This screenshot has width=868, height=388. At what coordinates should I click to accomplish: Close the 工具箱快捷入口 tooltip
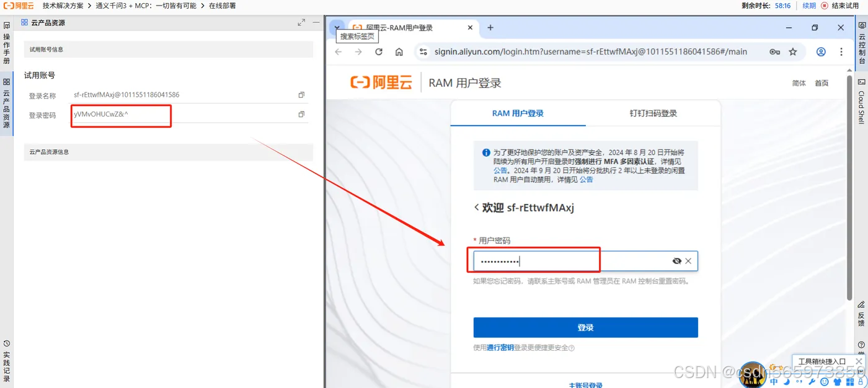click(x=859, y=361)
